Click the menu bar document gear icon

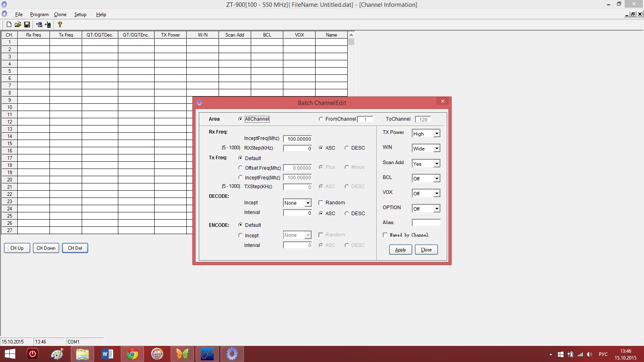point(4,14)
